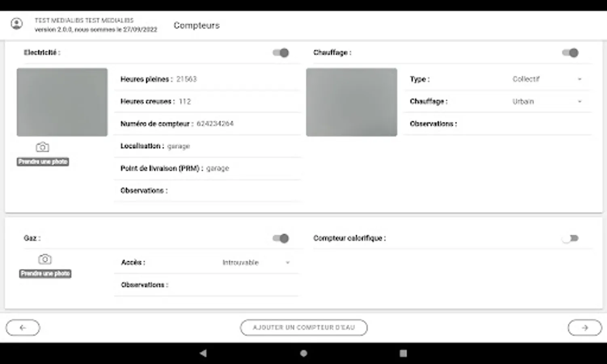Toggle the Chauffage switch
This screenshot has width=607, height=364.
click(x=570, y=53)
